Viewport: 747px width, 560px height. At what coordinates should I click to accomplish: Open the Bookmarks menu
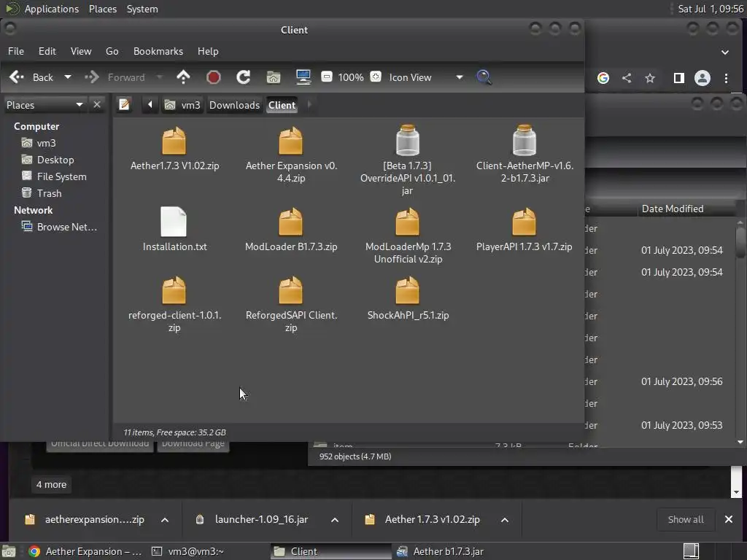(158, 51)
